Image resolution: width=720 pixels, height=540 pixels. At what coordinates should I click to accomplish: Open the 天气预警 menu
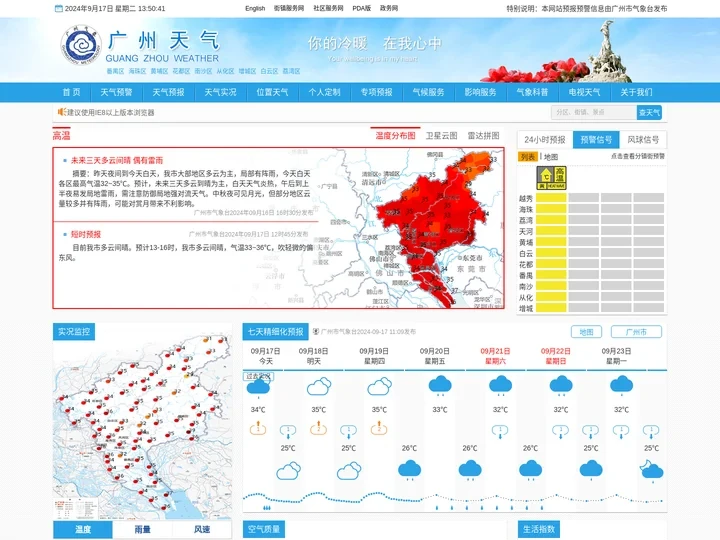click(116, 92)
